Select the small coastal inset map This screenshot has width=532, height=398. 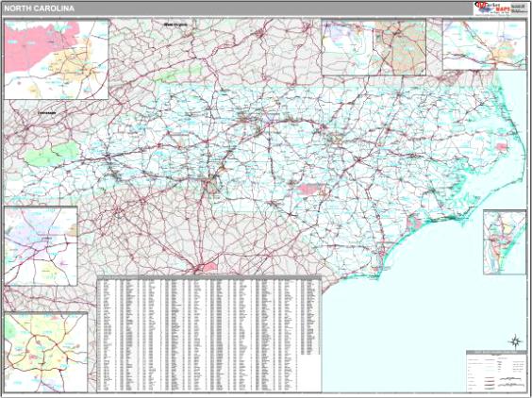505,242
